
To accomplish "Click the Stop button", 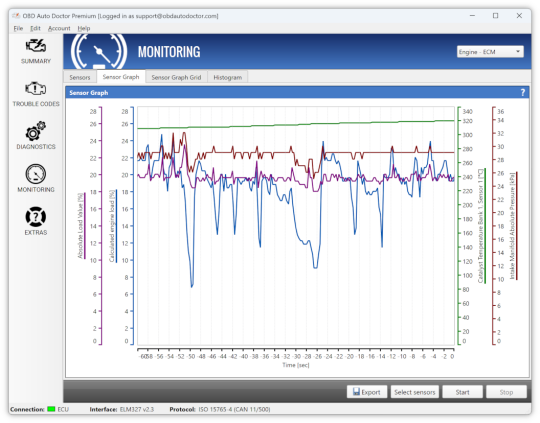I will (x=506, y=392).
